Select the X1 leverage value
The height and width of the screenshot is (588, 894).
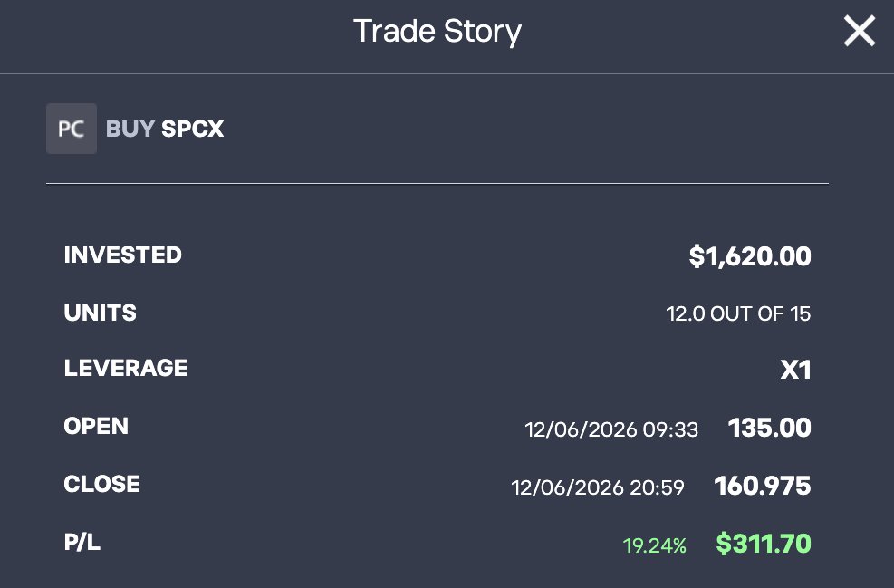[796, 370]
